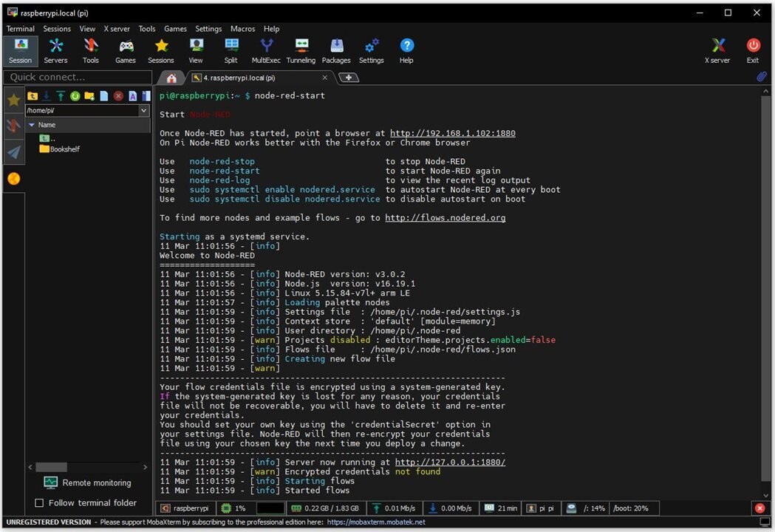Image resolution: width=775 pixels, height=532 pixels.
Task: Open the home tab icon
Action: (171, 78)
